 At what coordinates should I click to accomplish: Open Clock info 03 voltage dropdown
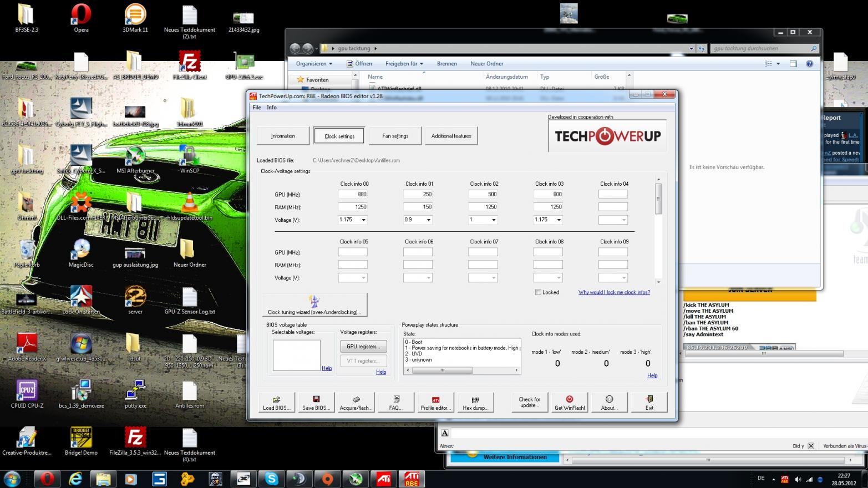pyautogui.click(x=559, y=220)
